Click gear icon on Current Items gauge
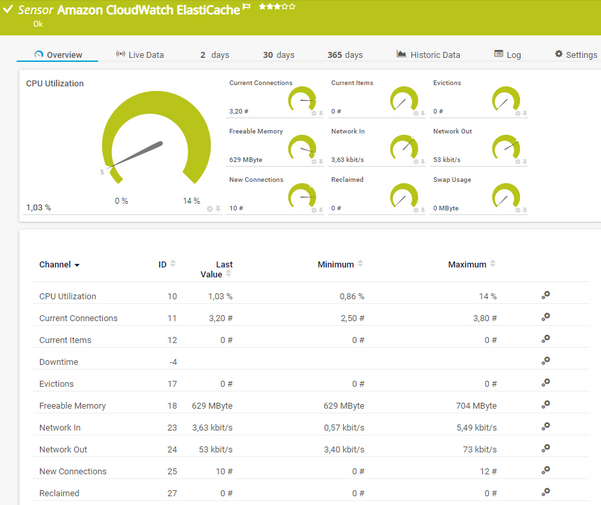The width and height of the screenshot is (601, 505). (x=416, y=113)
